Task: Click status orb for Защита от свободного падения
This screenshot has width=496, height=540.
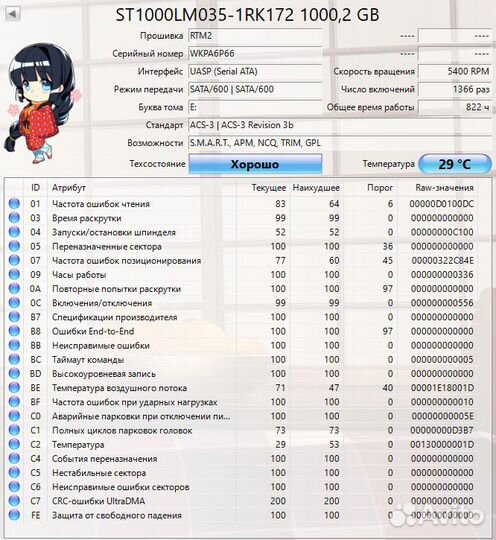Action: click(14, 515)
